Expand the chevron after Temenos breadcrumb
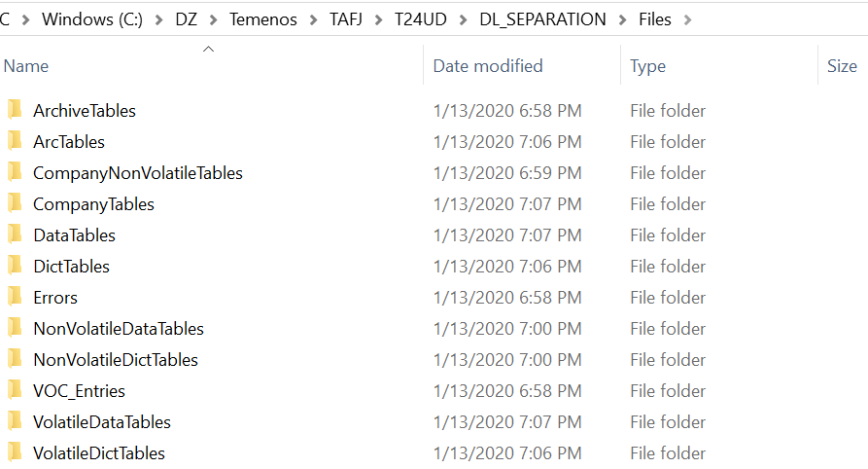The height and width of the screenshot is (469, 868). pos(313,19)
